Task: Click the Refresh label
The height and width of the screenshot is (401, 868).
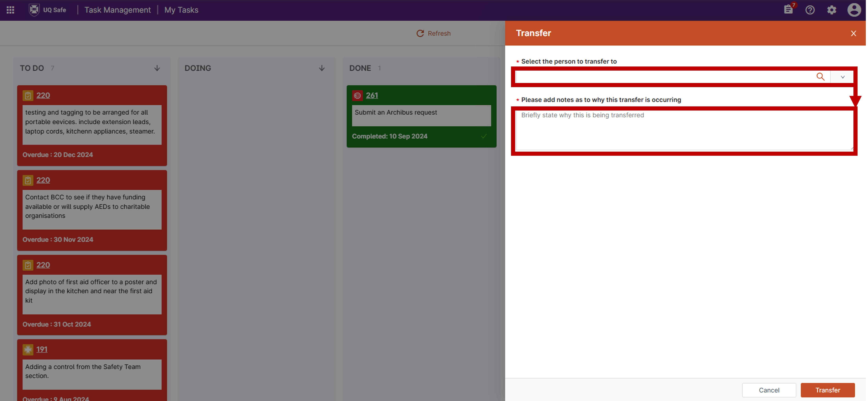Action: 439,33
